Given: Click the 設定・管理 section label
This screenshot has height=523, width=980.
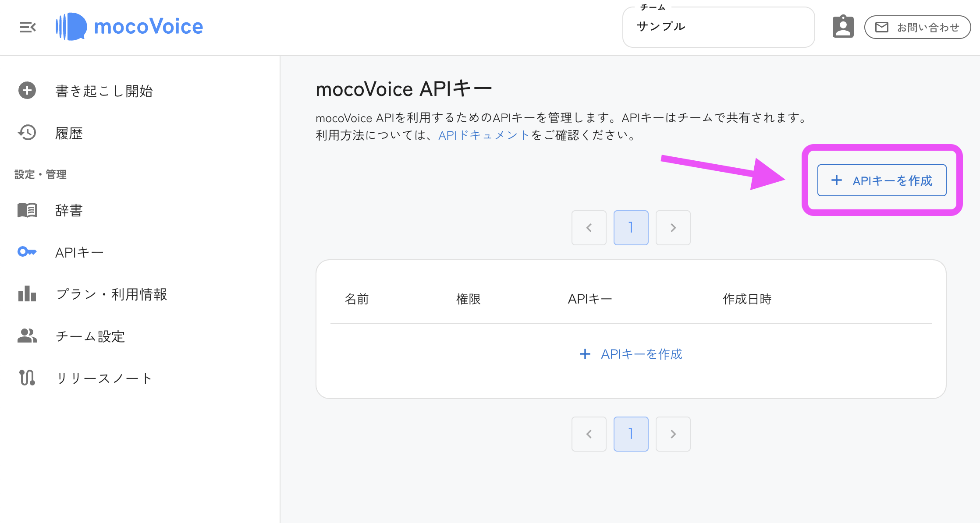Looking at the screenshot, I should click(40, 174).
